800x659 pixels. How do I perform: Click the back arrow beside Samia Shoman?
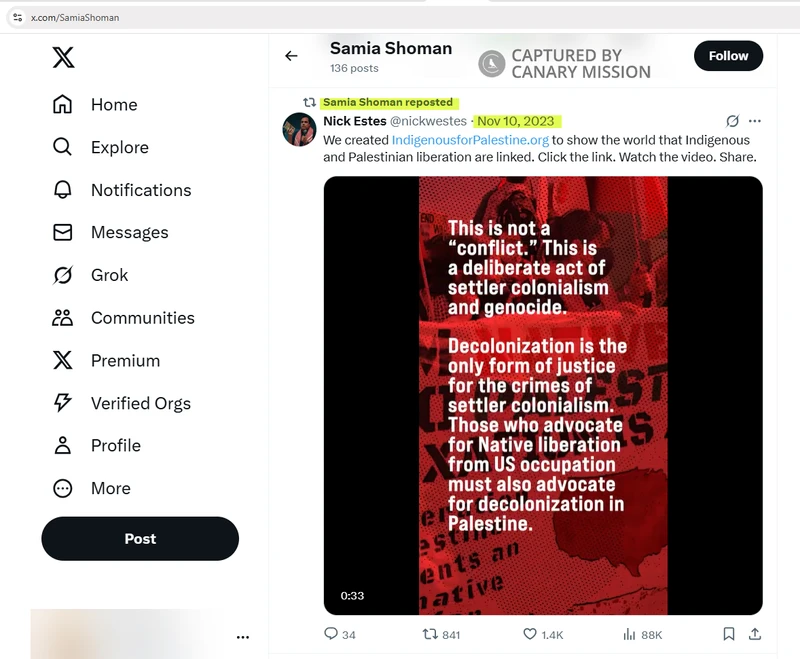tap(291, 56)
